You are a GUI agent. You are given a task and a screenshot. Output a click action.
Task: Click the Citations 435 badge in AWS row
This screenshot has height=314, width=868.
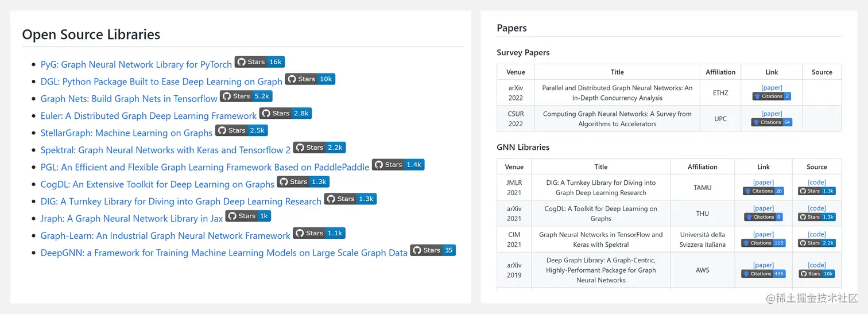(764, 274)
